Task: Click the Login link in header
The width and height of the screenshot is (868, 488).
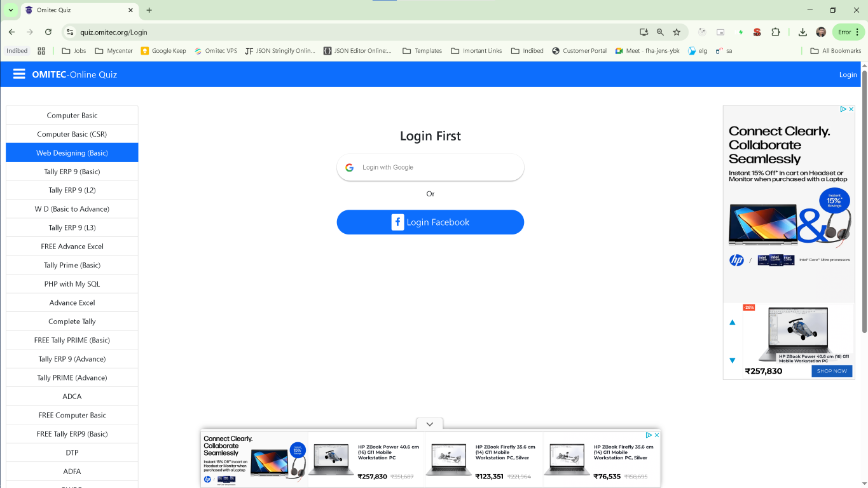Action: point(848,74)
